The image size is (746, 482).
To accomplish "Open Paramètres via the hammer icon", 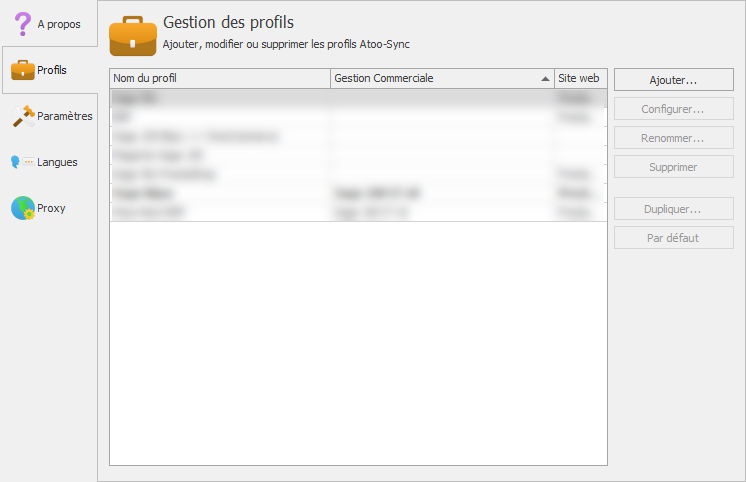I will (x=22, y=116).
